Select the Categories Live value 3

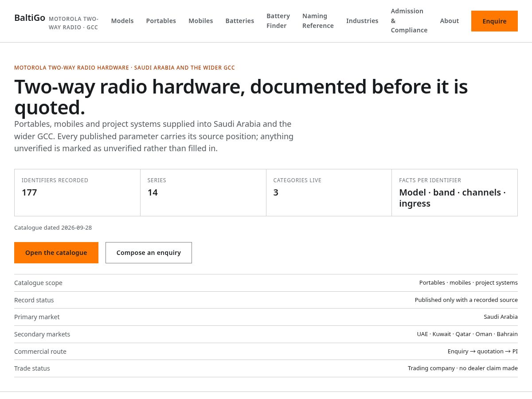click(x=276, y=192)
